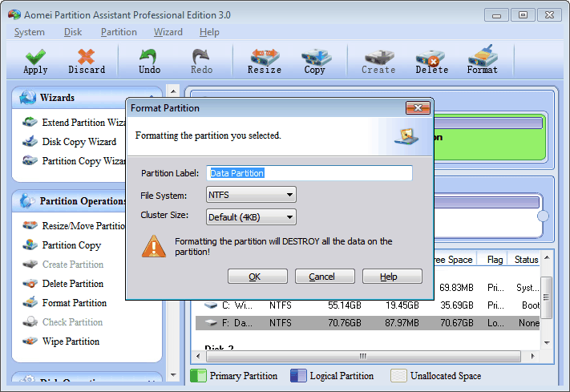
Task: Open the System menu
Action: pos(30,32)
